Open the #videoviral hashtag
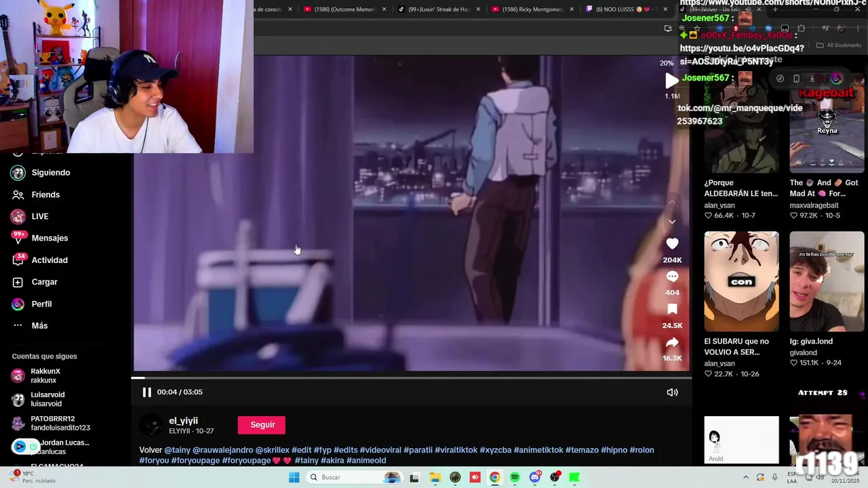The width and height of the screenshot is (868, 488). 380,450
